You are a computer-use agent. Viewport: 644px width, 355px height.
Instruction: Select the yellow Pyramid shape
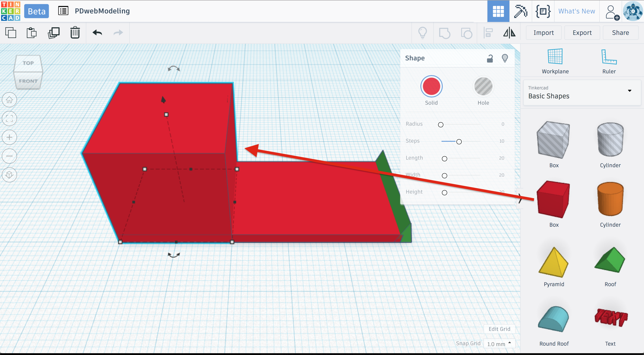tap(554, 262)
